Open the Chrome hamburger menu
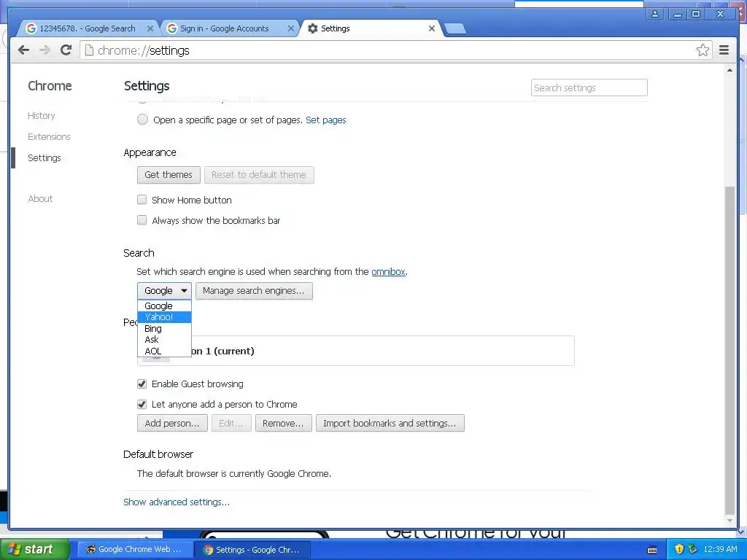 point(724,50)
